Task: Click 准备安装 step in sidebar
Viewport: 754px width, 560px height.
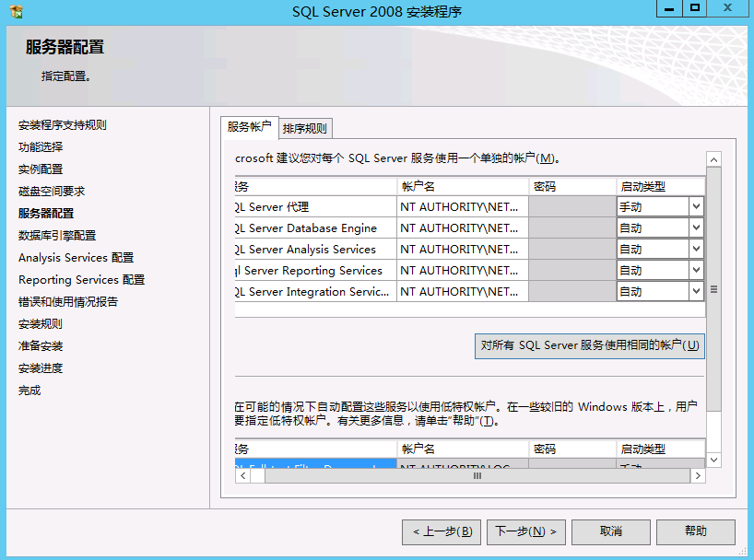Action: (x=41, y=346)
